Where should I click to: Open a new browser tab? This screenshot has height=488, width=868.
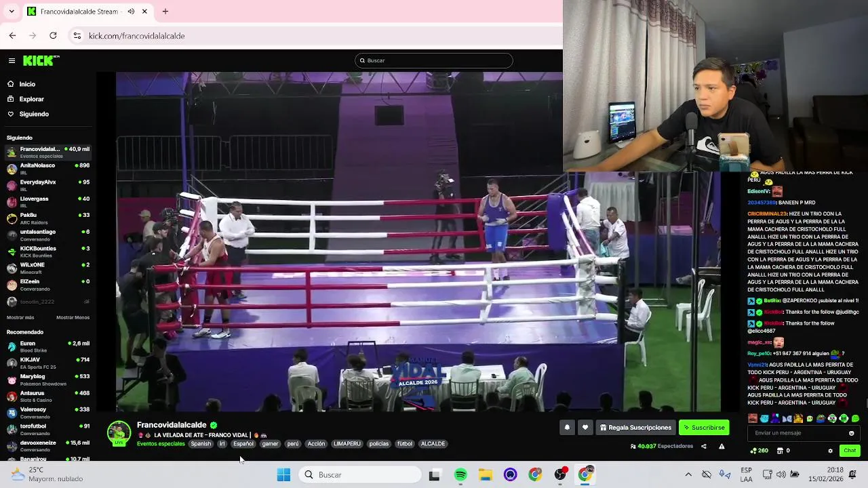tap(165, 12)
